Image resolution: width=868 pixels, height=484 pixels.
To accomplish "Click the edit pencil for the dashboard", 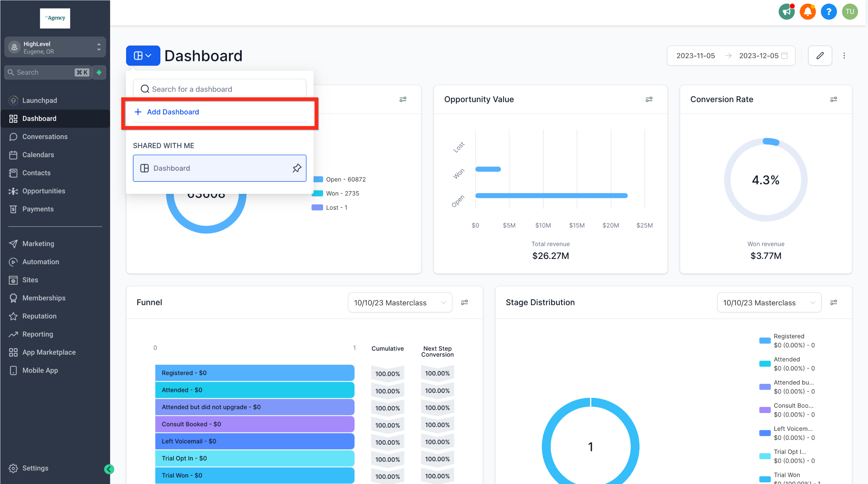I will (x=820, y=56).
